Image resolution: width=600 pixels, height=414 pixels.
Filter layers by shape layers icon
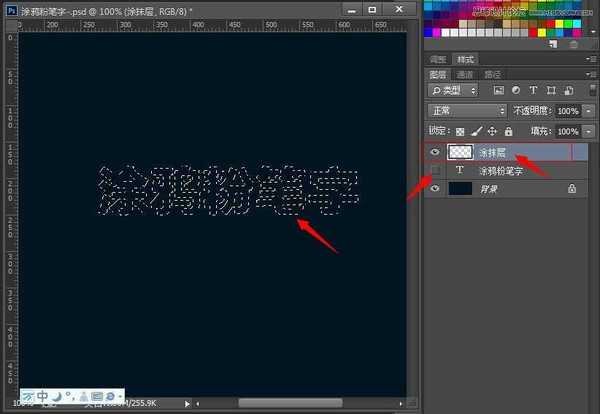tap(551, 90)
